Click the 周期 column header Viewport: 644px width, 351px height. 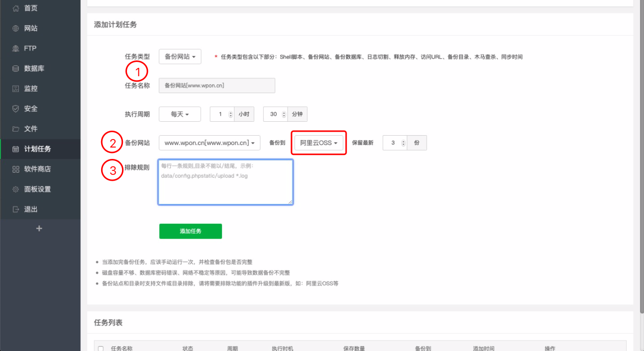coord(233,349)
